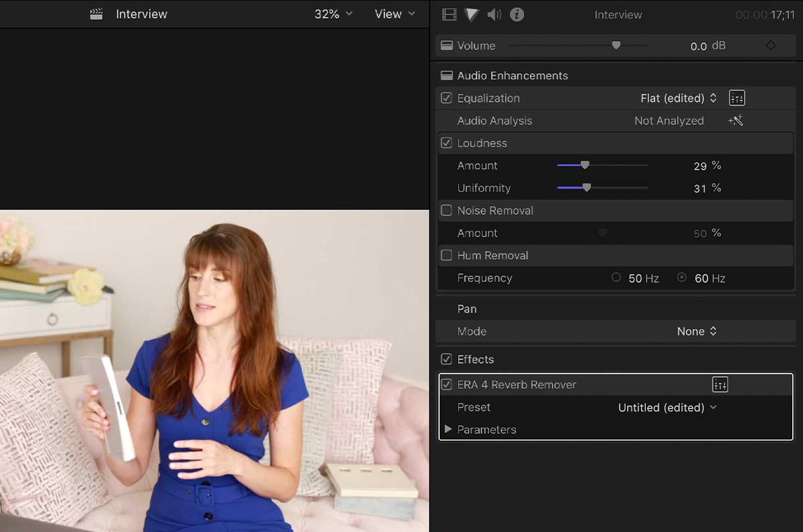
Task: Open the Pan Mode None popup
Action: 697,331
